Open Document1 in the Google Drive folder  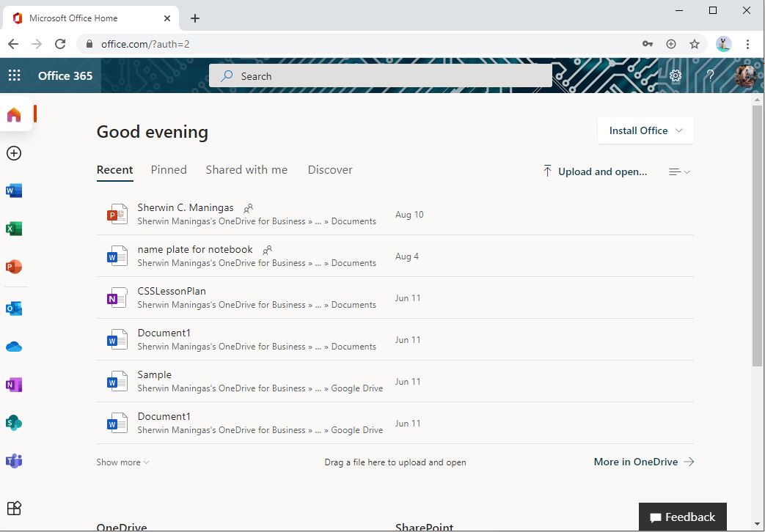tap(164, 416)
